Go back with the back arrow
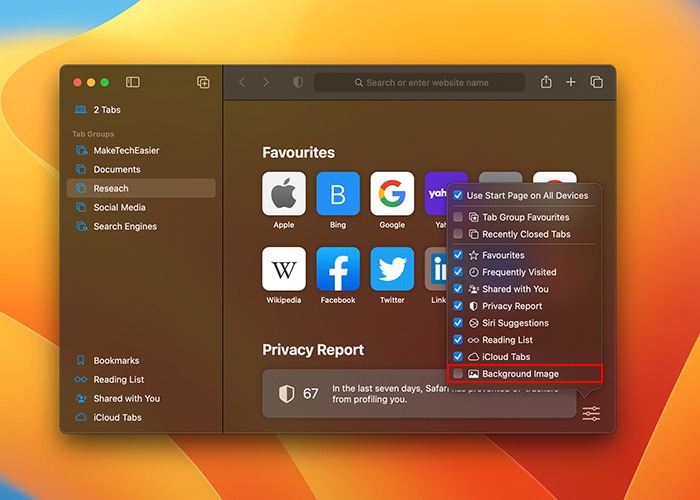700x500 pixels. coord(242,82)
